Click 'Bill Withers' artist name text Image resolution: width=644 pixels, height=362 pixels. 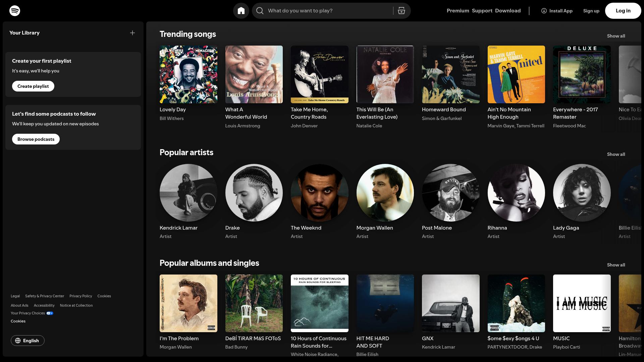[x=172, y=118]
